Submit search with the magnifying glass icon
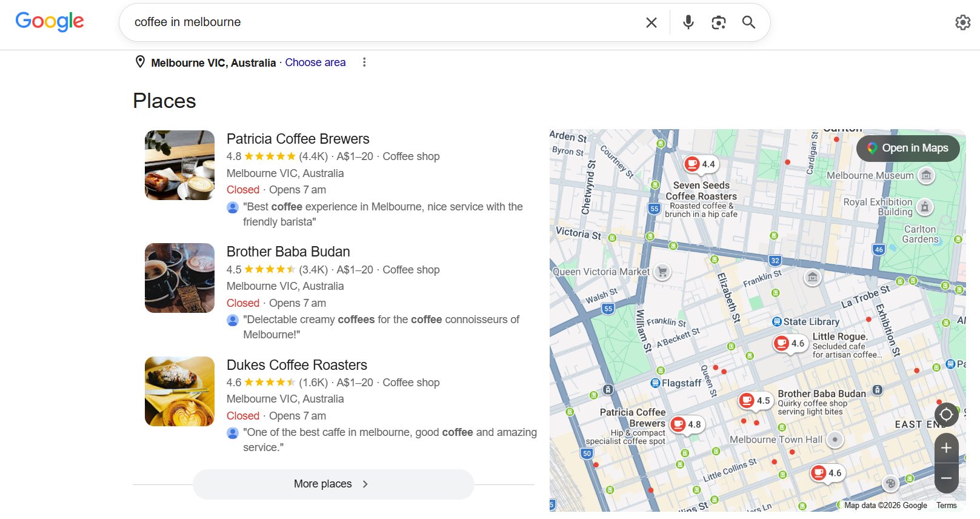Image resolution: width=980 pixels, height=519 pixels. (749, 22)
